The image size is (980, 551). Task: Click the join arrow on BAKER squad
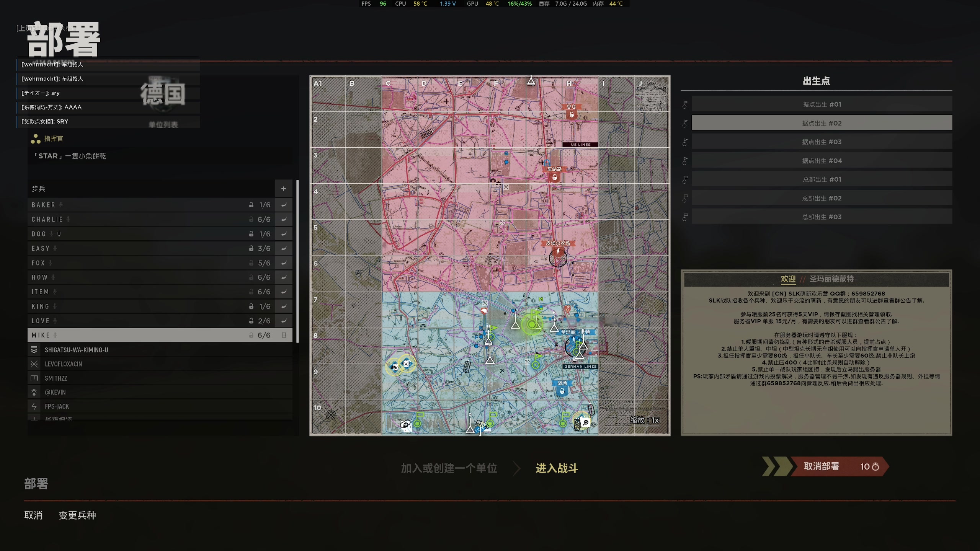pos(284,205)
